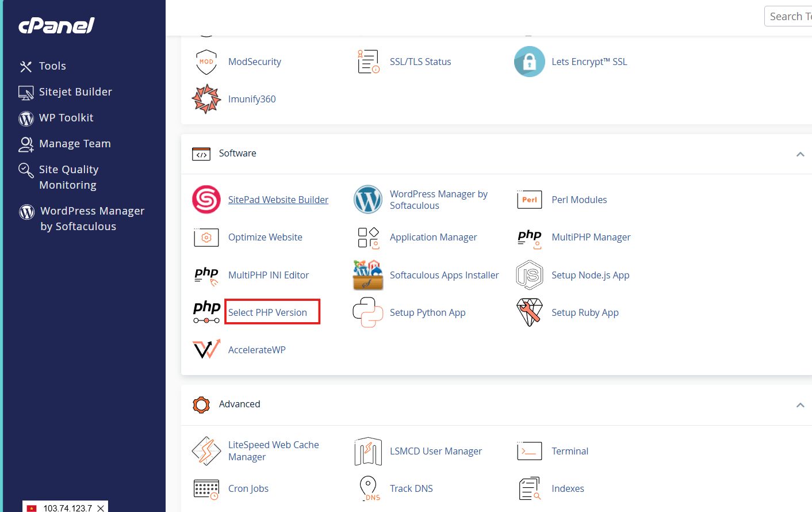The width and height of the screenshot is (812, 512).
Task: Open Setup Python App link
Action: pos(428,312)
